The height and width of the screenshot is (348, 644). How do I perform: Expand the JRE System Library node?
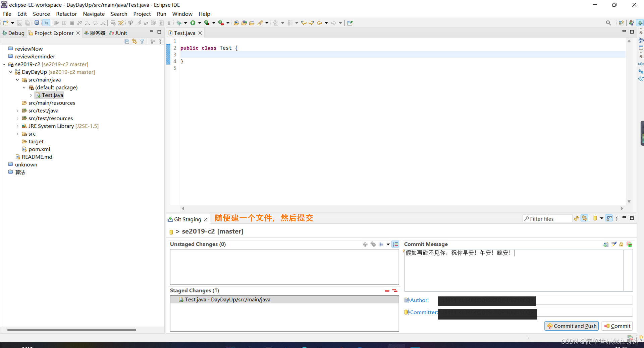[x=17, y=126]
